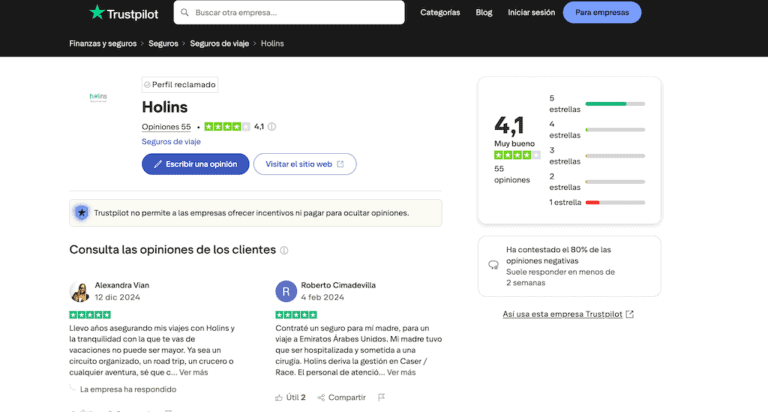This screenshot has height=412, width=768.
Task: Mark Roberto's review as Útil
Action: (290, 397)
